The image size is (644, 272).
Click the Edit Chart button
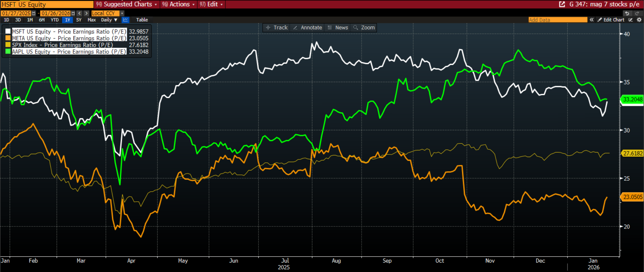click(611, 20)
